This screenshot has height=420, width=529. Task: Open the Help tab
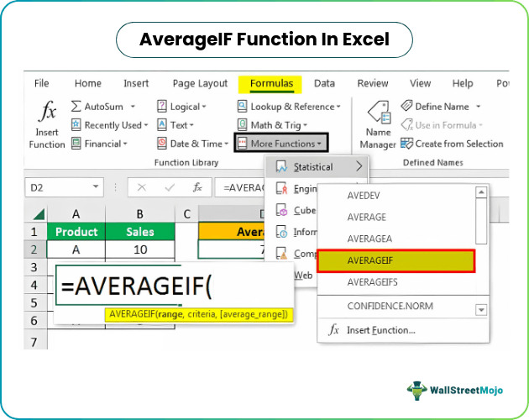[463, 84]
